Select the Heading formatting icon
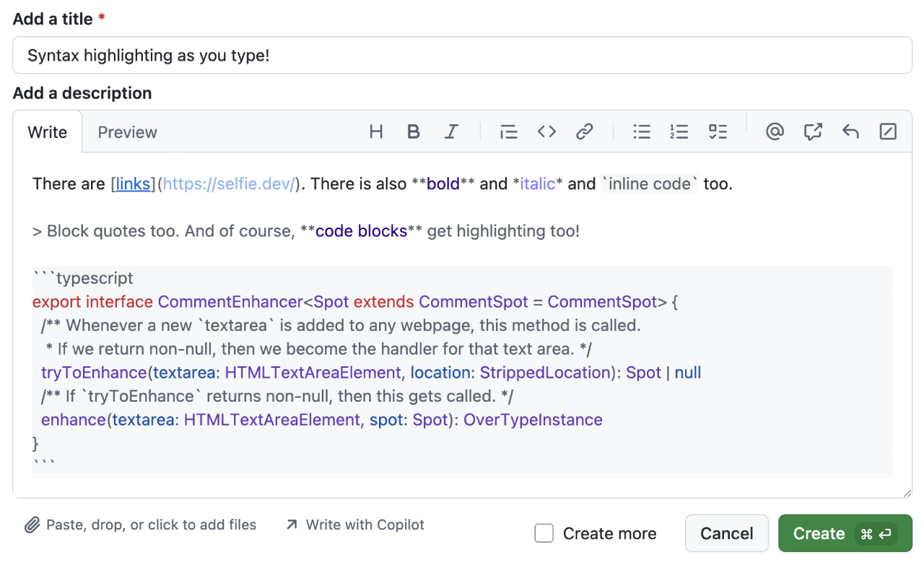The height and width of the screenshot is (578, 924). click(x=375, y=131)
